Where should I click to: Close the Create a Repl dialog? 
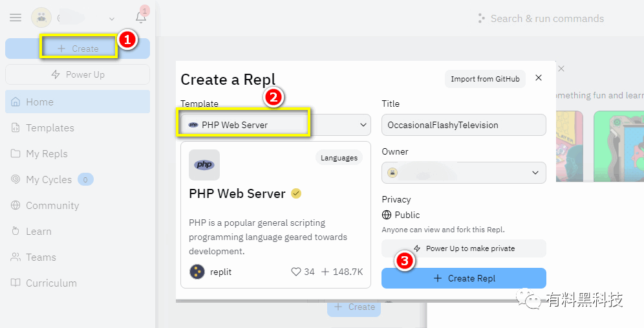click(x=539, y=78)
